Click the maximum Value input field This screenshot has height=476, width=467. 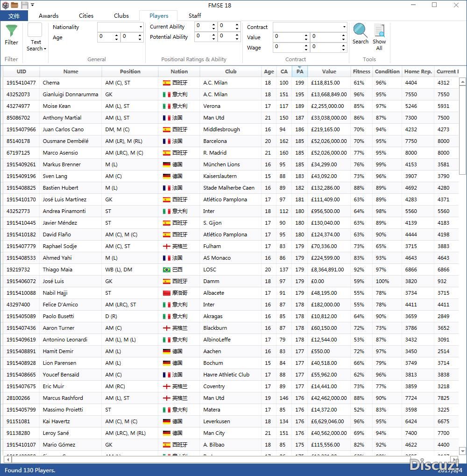326,37
